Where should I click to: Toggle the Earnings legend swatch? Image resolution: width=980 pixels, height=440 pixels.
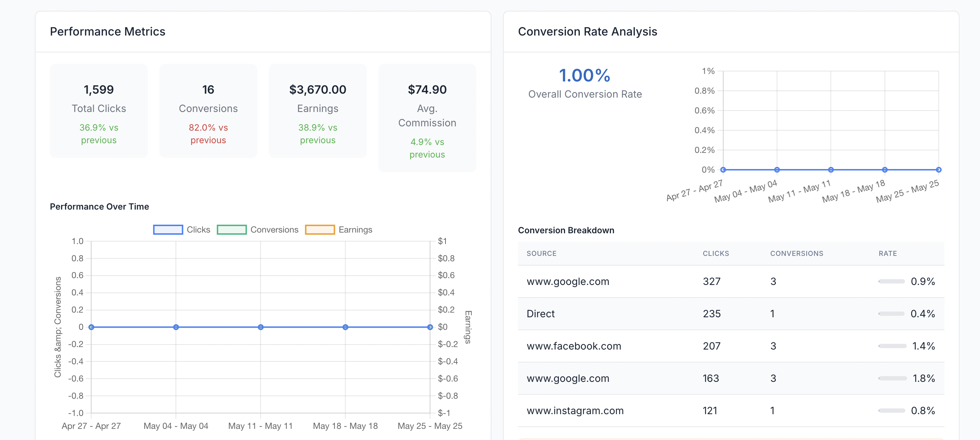click(319, 230)
